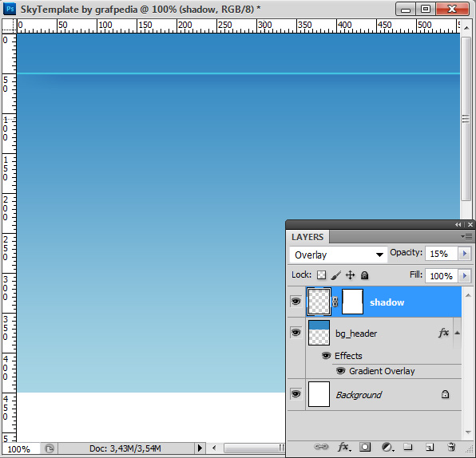The width and height of the screenshot is (476, 458).
Task: Toggle Lock all padlock icon
Action: [x=365, y=275]
